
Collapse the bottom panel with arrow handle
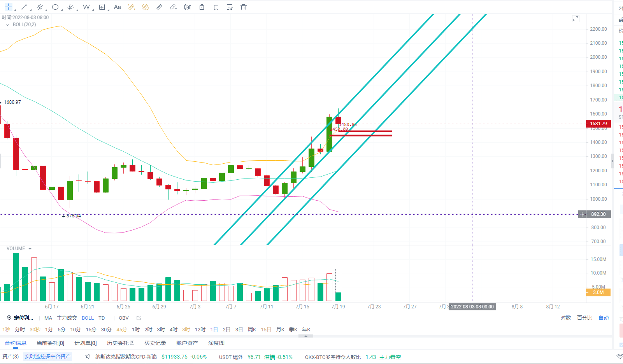coord(306,336)
